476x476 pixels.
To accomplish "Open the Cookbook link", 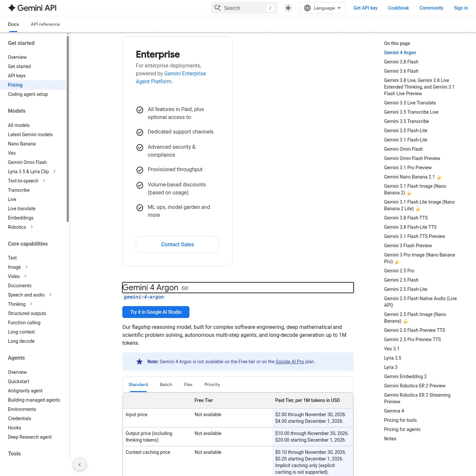I will (x=398, y=8).
